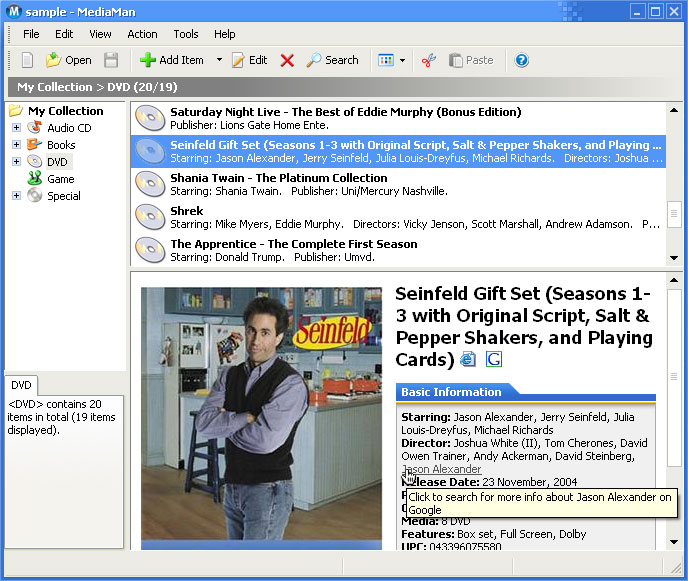The image size is (688, 581).
Task: Click disc icon beside The Apprentice
Action: [x=150, y=250]
